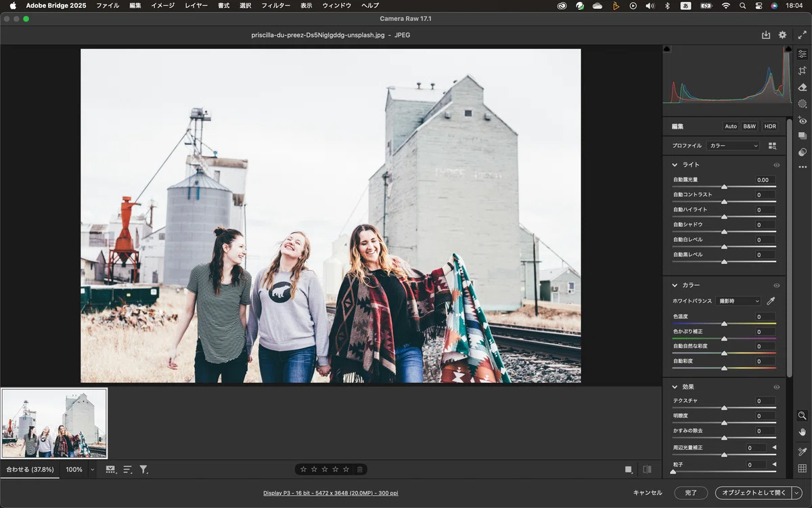812x508 pixels.
Task: Select the Red Eye removal tool
Action: [x=803, y=121]
